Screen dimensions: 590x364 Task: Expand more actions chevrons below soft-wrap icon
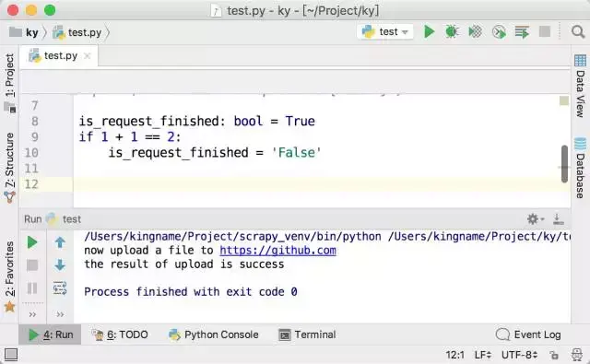pos(60,314)
